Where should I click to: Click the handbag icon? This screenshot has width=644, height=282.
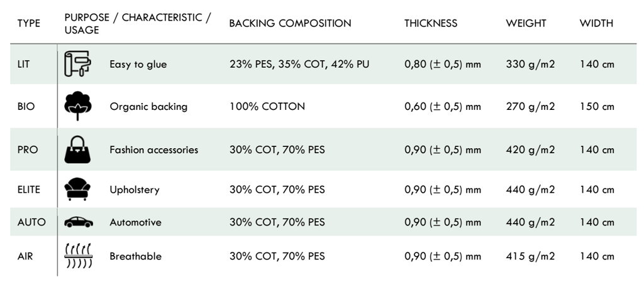[x=78, y=149]
